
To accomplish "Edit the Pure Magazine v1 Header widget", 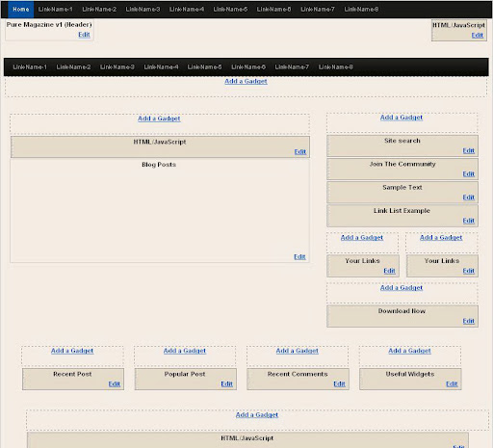I will (x=84, y=35).
